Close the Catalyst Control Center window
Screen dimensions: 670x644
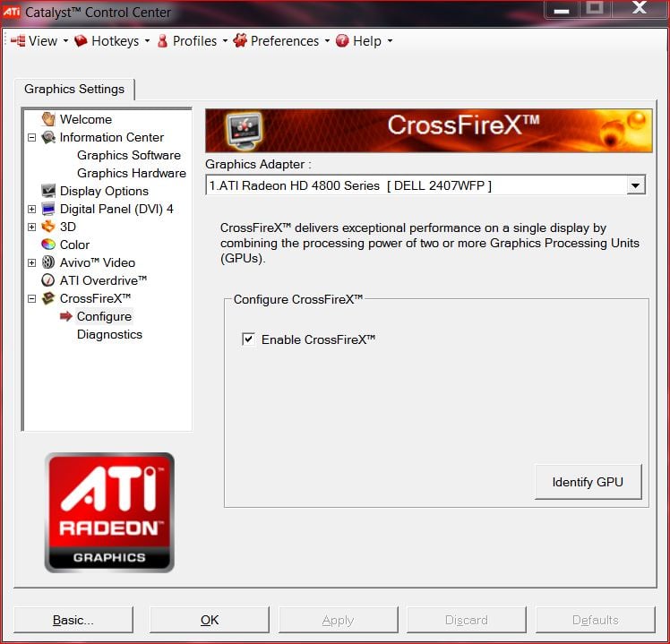click(x=640, y=9)
